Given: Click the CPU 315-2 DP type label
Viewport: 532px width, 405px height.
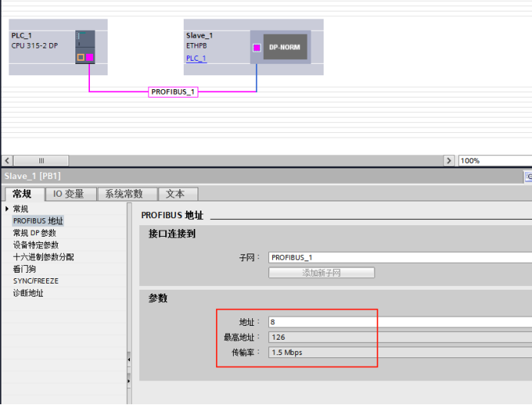Looking at the screenshot, I should (35, 46).
